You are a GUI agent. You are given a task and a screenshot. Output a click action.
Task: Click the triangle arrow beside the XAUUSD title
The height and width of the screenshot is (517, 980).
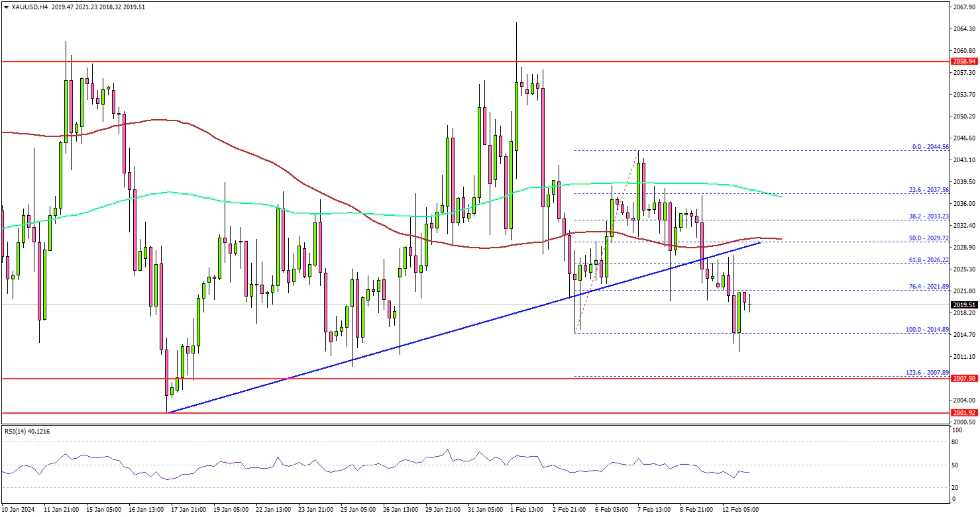[x=6, y=6]
